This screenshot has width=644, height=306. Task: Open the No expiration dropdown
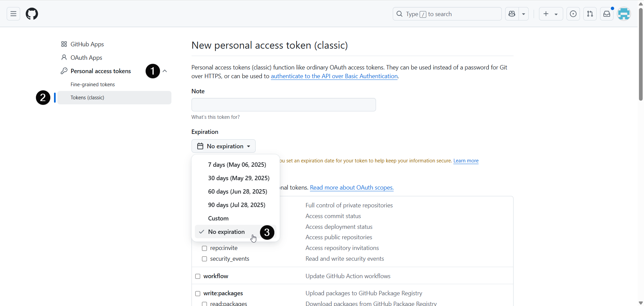223,146
